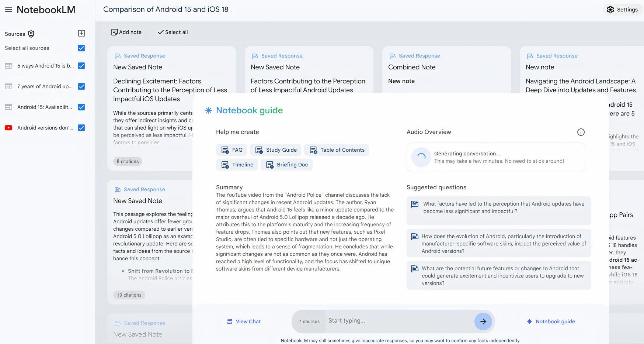Screen dimensions: 644x344
Task: Select question about potential future Android features
Action: [x=499, y=275]
